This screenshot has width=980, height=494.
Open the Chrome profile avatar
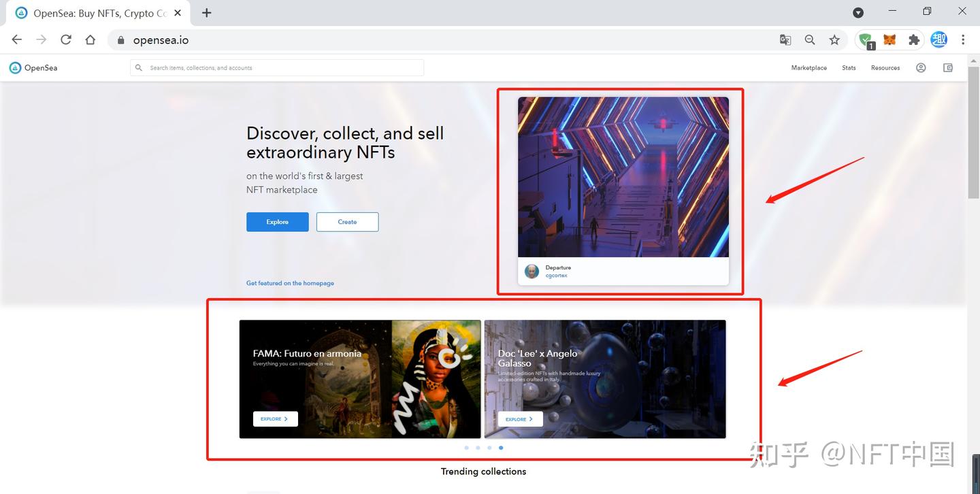click(x=939, y=40)
